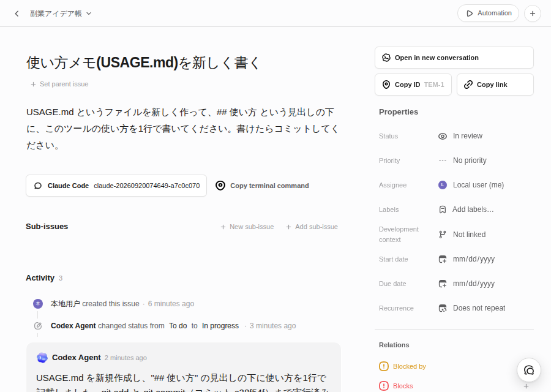Open the floating chat assistant button
Viewport: 551px width, 392px height.
[528, 370]
